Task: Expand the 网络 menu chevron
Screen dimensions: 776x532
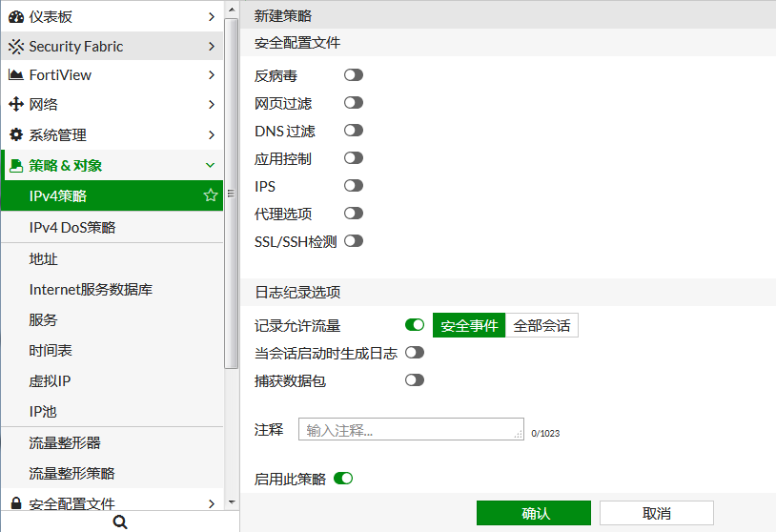Action: click(212, 105)
